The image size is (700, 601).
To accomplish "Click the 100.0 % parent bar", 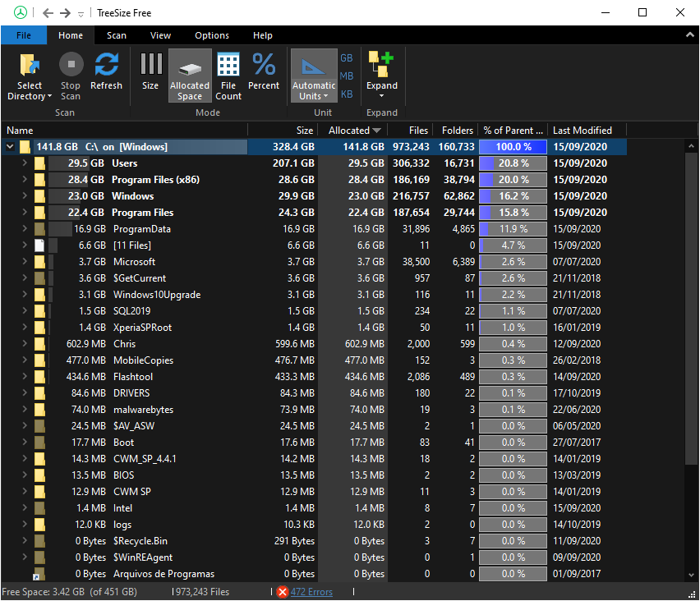I will pyautogui.click(x=513, y=147).
